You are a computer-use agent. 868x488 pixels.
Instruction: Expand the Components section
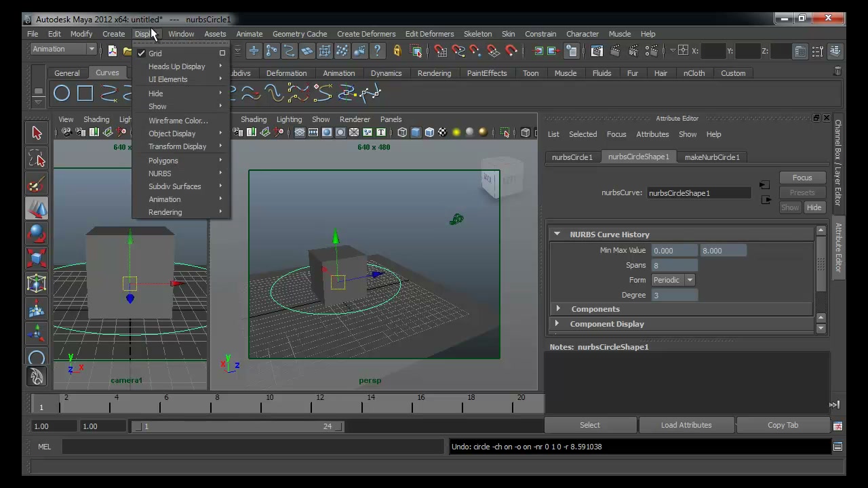(557, 309)
